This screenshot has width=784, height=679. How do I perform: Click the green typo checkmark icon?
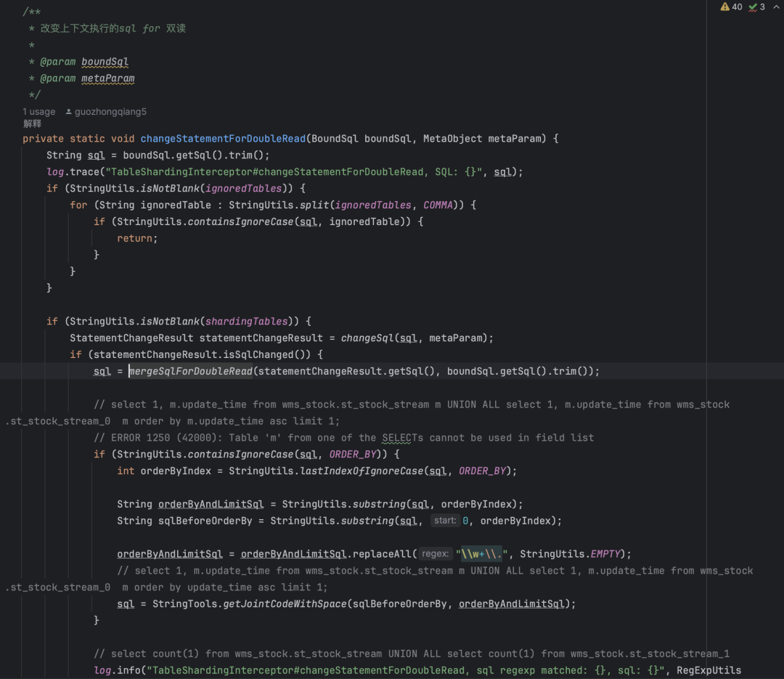[x=753, y=7]
